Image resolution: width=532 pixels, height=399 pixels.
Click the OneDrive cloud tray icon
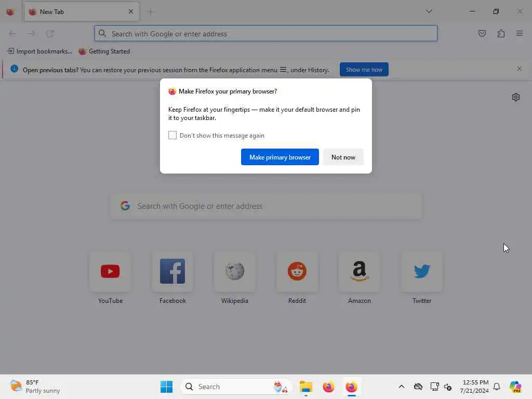coord(418,387)
